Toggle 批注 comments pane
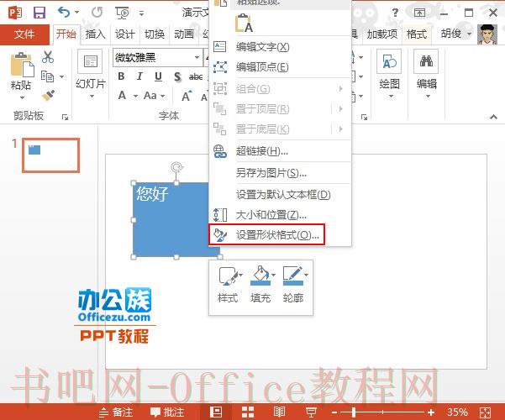 coord(167,412)
